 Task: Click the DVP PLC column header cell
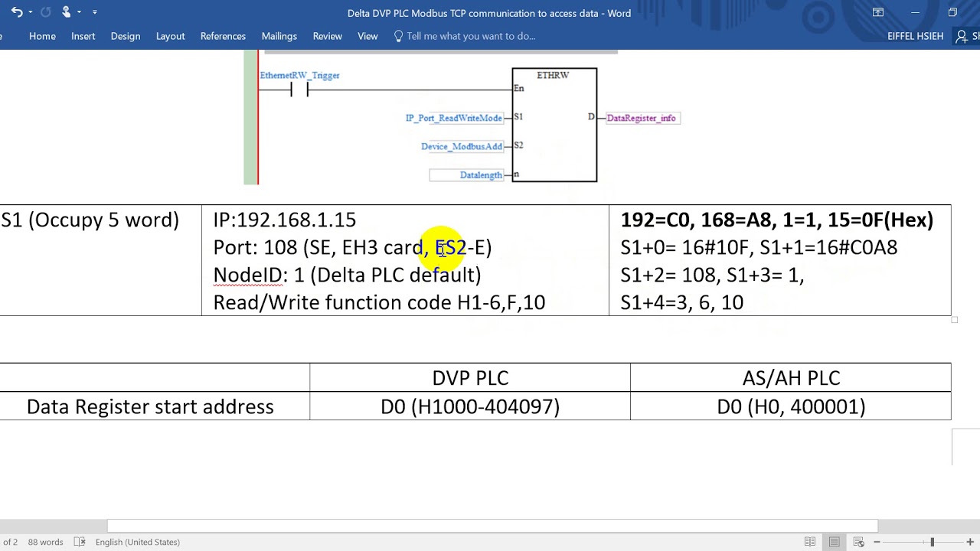tap(470, 377)
